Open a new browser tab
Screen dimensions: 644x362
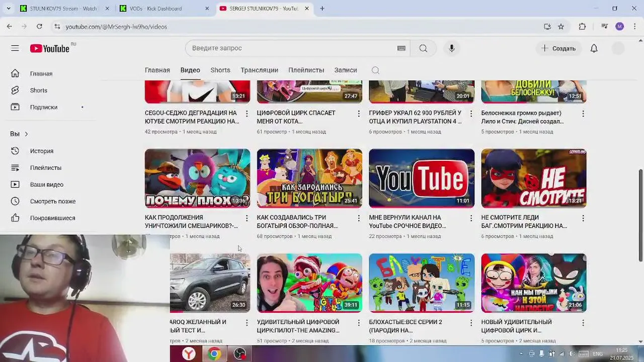coord(322,9)
